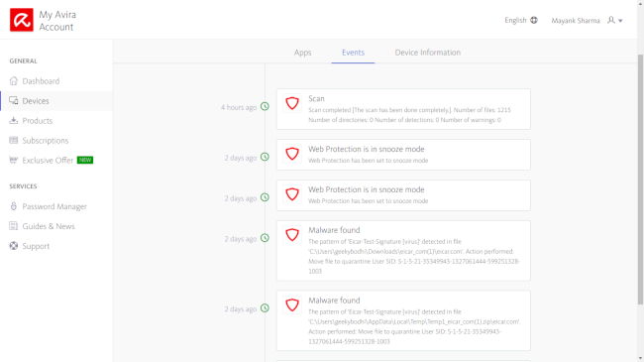The height and width of the screenshot is (362, 644).
Task: Open the English language selector
Action: pyautogui.click(x=521, y=20)
